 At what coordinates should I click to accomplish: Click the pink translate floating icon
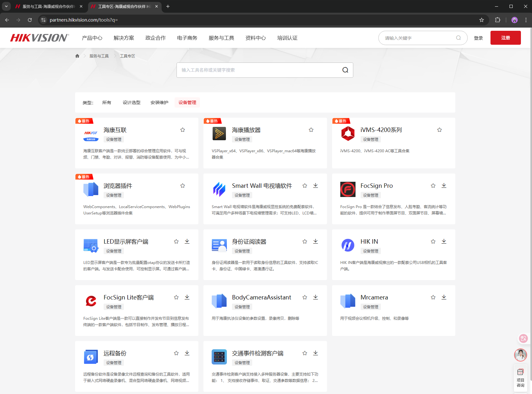click(523, 338)
